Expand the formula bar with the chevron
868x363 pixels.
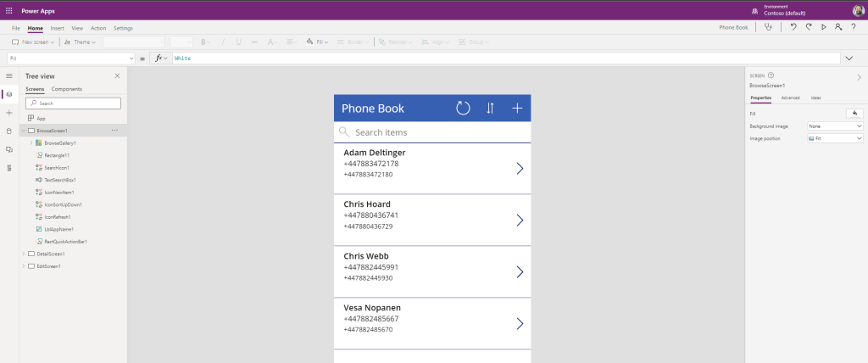coord(849,58)
